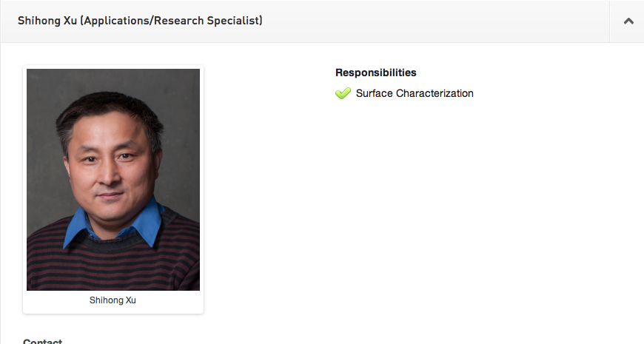Click the green checkmark beside Surface Characterization
Image resolution: width=644 pixels, height=344 pixels.
tap(343, 93)
